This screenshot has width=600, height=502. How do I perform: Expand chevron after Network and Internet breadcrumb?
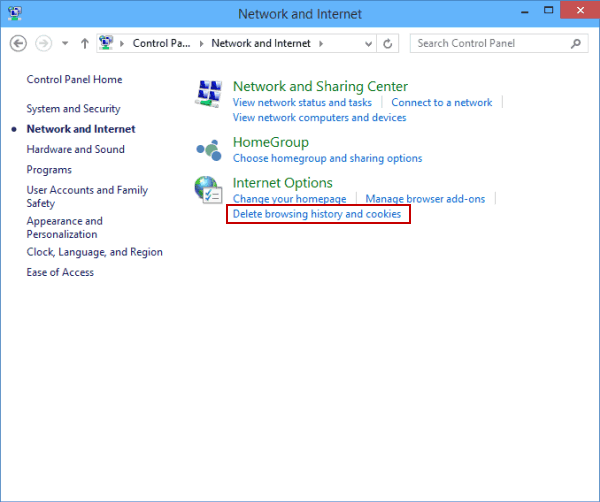pyautogui.click(x=321, y=44)
